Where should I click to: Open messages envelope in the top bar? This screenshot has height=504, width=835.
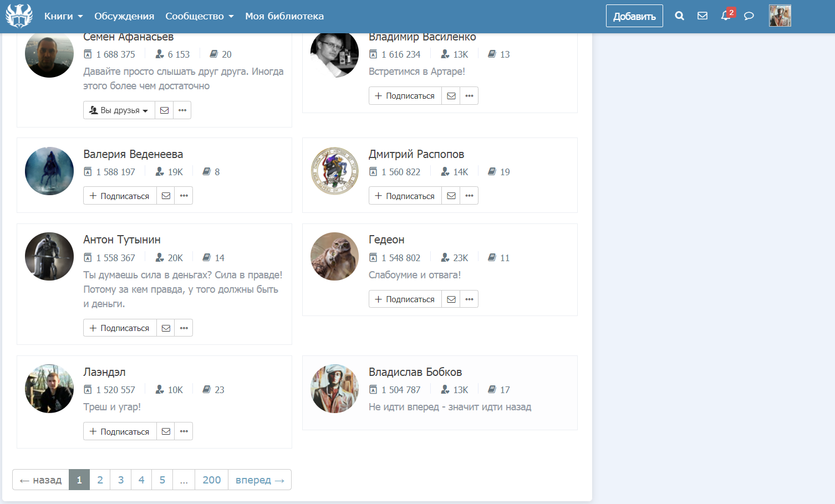tap(702, 16)
